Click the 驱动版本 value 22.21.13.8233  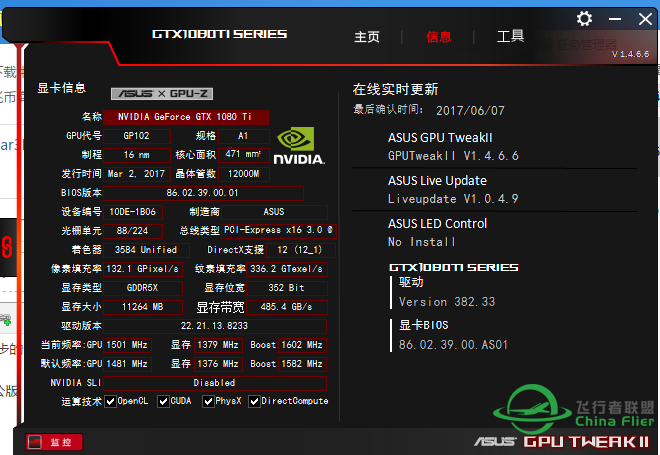(x=215, y=326)
